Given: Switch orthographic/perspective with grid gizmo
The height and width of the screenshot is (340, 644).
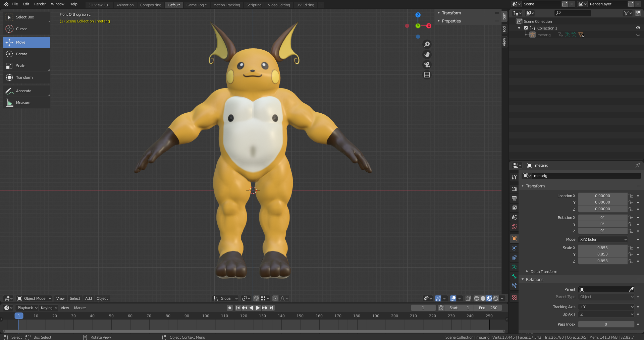Looking at the screenshot, I should pyautogui.click(x=427, y=75).
